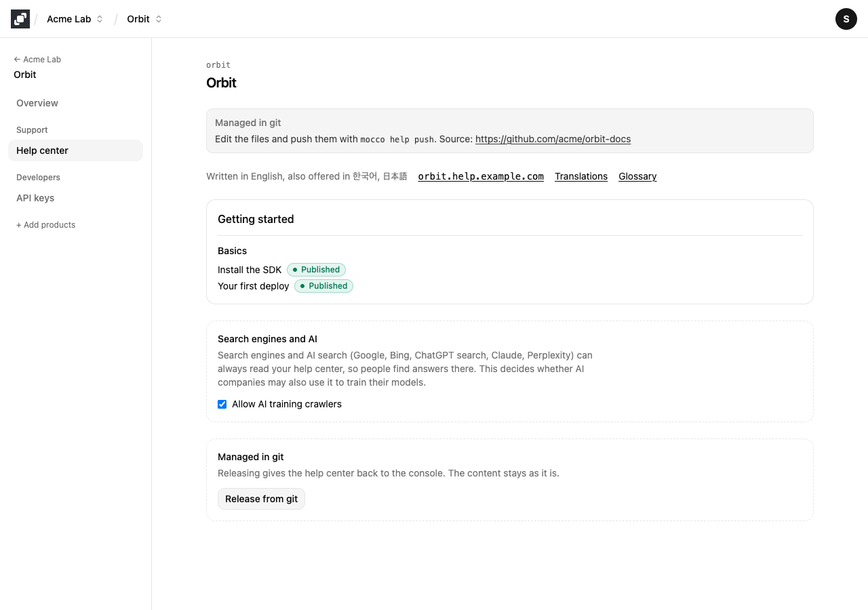This screenshot has height=610, width=868.
Task: Open the Orbit product switcher
Action: coord(144,19)
